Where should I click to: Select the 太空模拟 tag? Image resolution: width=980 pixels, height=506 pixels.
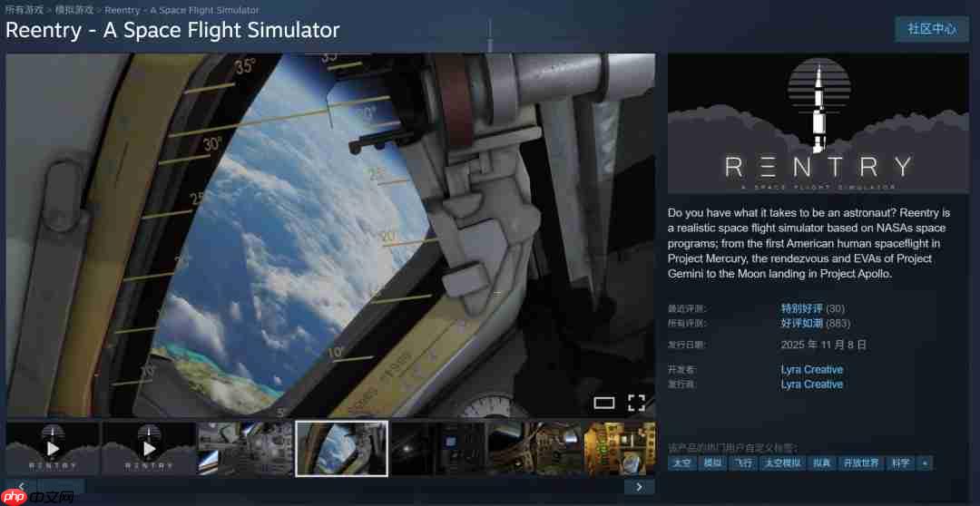coord(782,462)
